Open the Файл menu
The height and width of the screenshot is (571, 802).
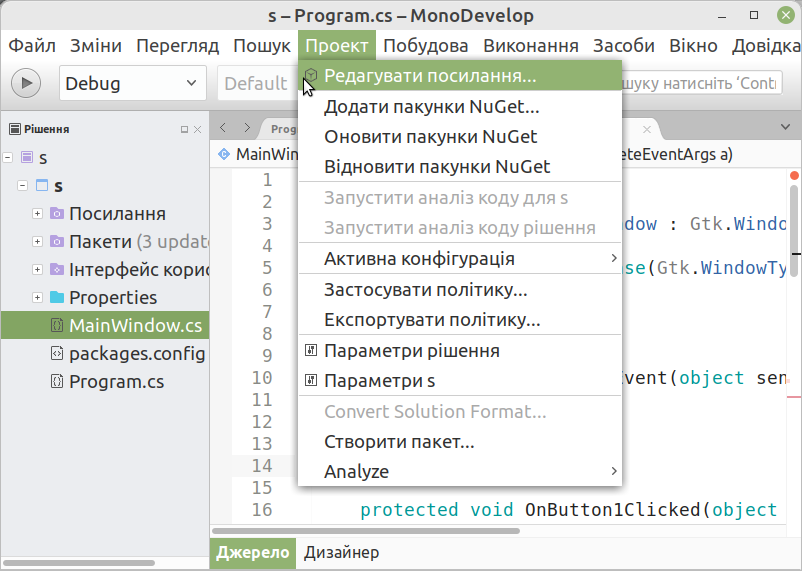32,46
